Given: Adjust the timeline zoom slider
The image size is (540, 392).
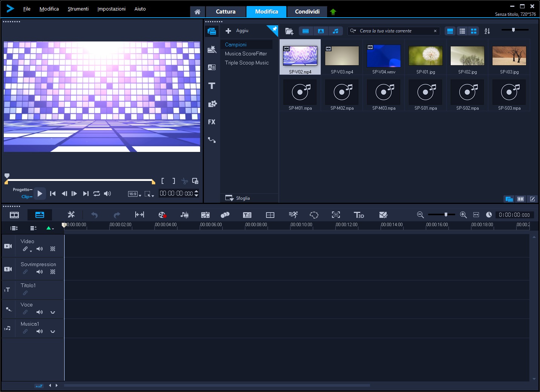Looking at the screenshot, I should point(446,214).
